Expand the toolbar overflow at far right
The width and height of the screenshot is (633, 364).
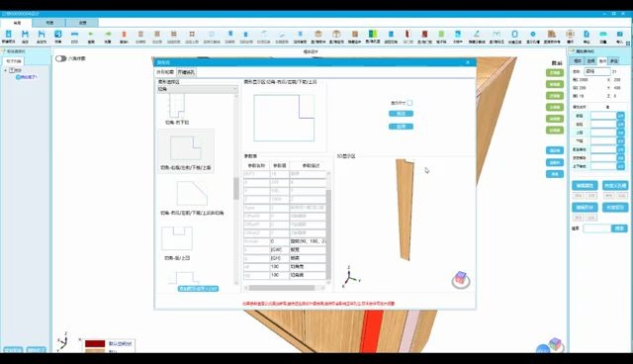pos(628,43)
